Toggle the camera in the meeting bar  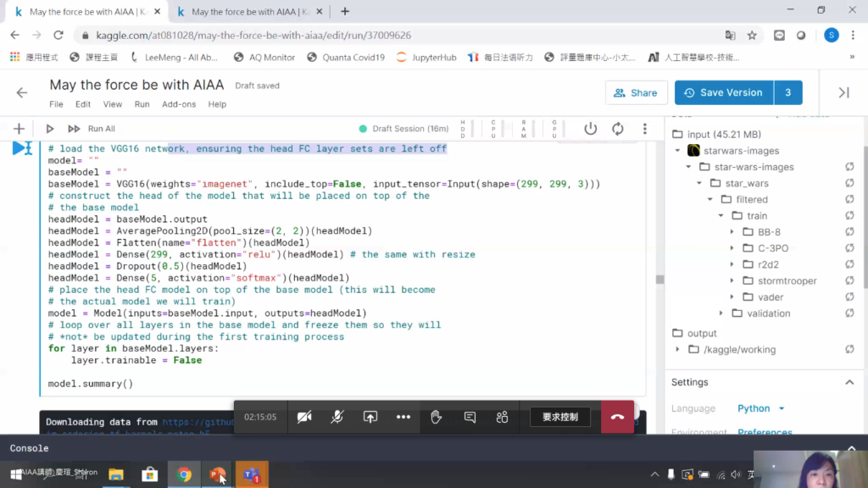(x=304, y=417)
